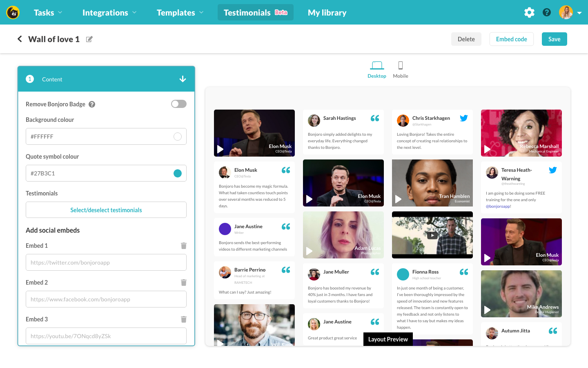Edit the Wall of love 1 title

(x=89, y=39)
